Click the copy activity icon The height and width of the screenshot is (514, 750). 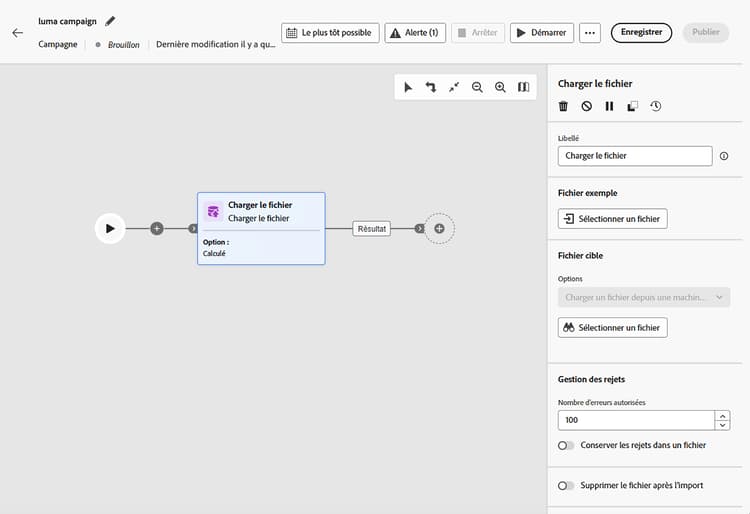(632, 106)
